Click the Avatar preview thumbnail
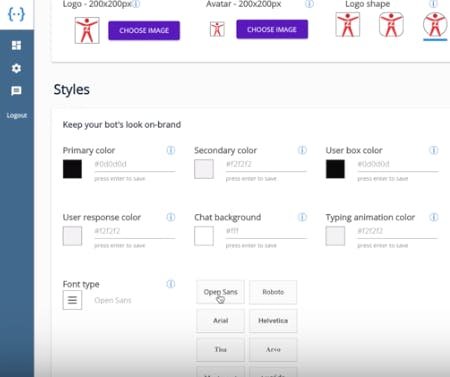The width and height of the screenshot is (450, 377). point(217,29)
